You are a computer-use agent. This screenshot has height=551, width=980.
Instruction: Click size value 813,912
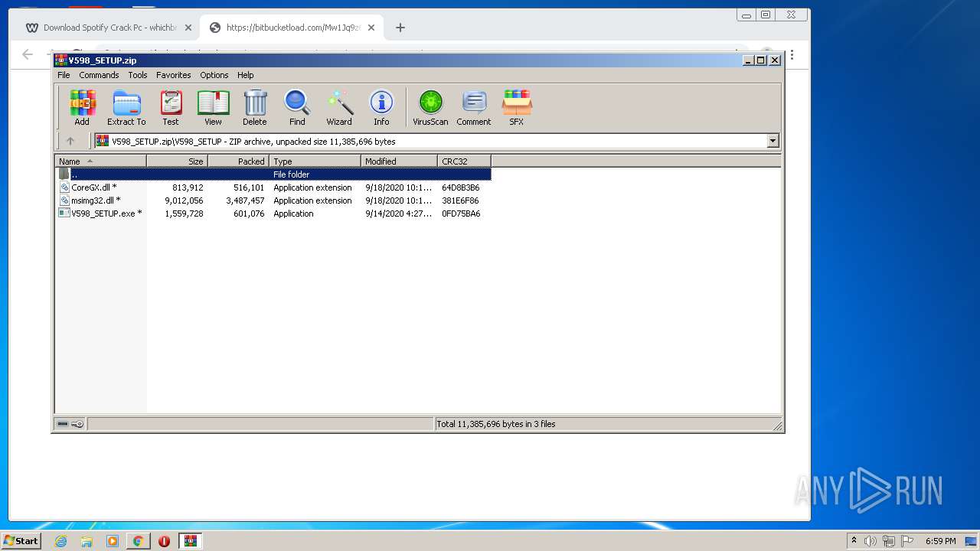188,187
